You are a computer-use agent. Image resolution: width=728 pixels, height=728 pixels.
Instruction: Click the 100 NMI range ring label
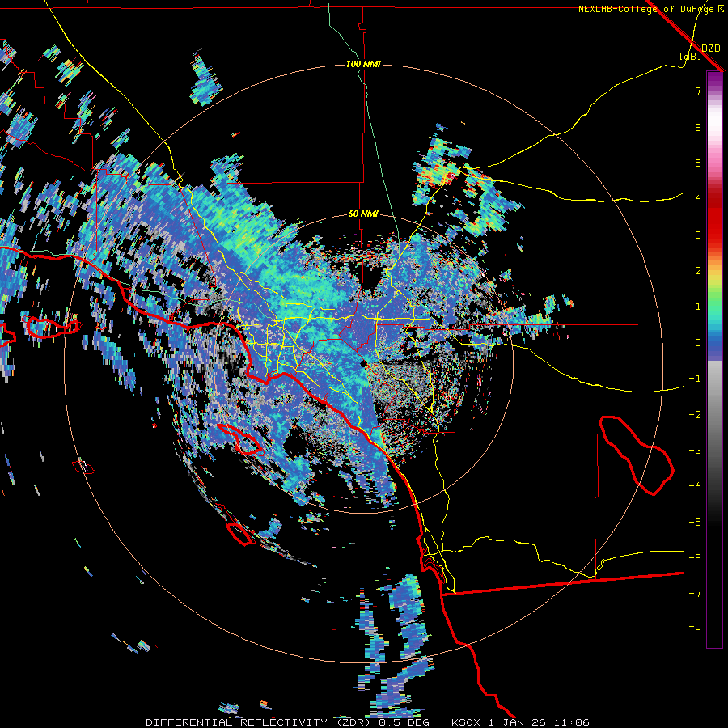coord(363,64)
